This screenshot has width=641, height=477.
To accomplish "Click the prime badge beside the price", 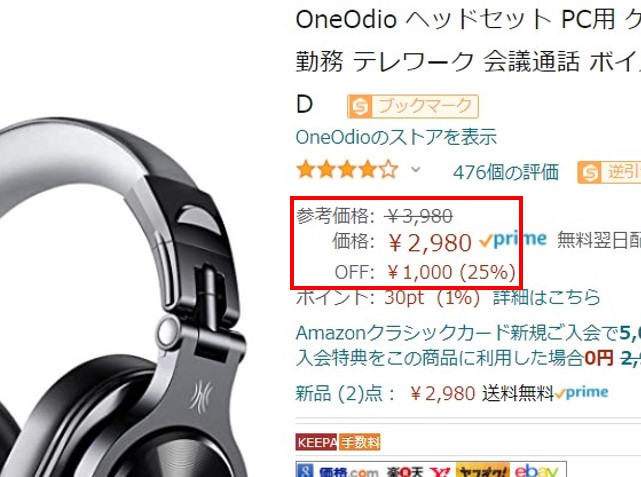I will (513, 240).
